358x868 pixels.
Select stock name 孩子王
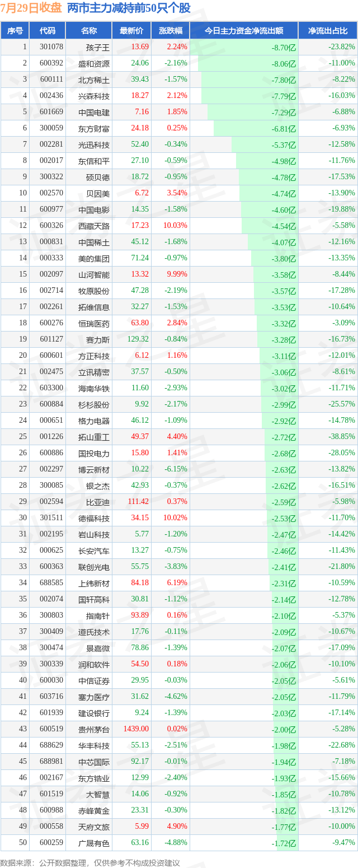[x=98, y=47]
